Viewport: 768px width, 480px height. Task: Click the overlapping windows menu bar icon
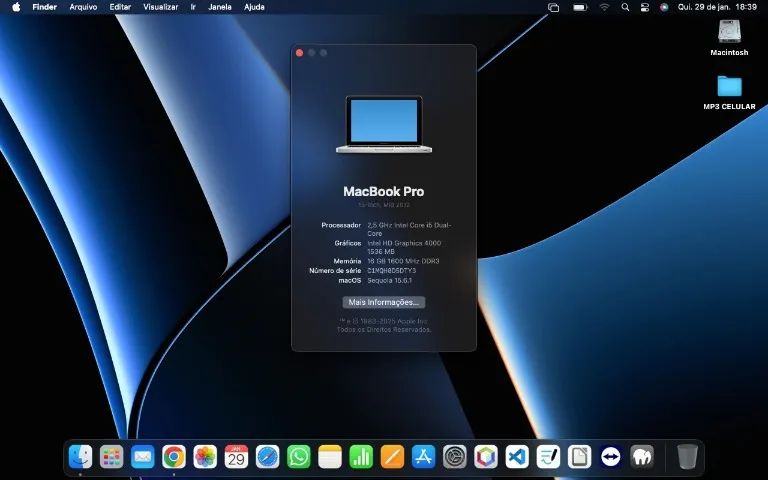[x=553, y=7]
